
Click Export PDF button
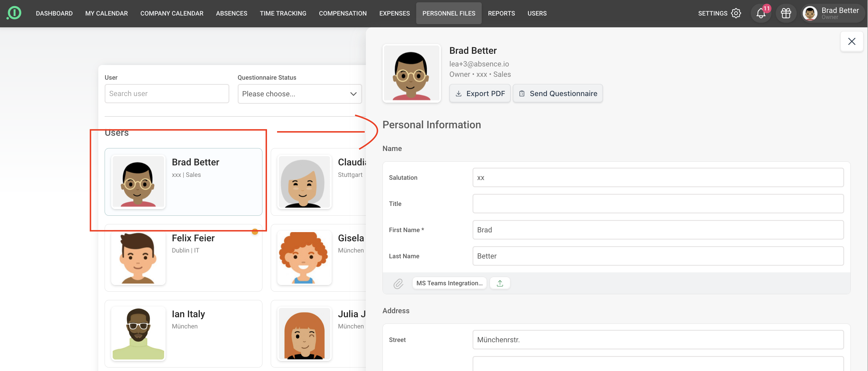click(480, 93)
